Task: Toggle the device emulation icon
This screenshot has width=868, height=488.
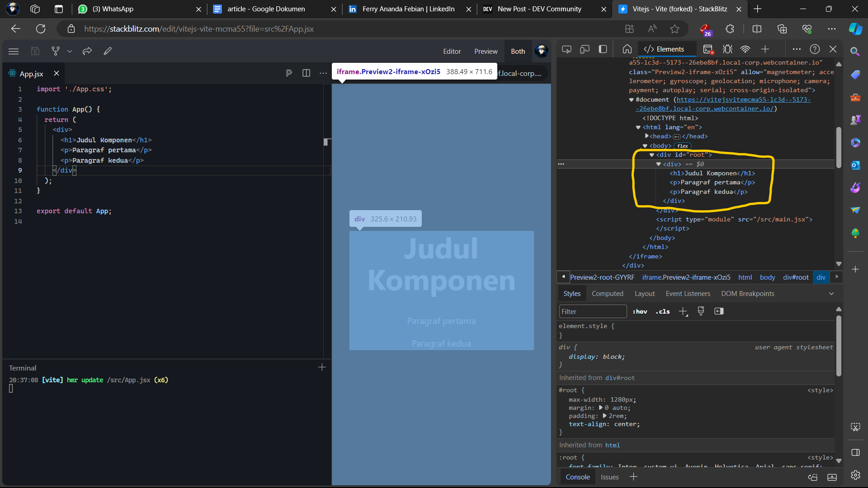Action: click(x=585, y=49)
